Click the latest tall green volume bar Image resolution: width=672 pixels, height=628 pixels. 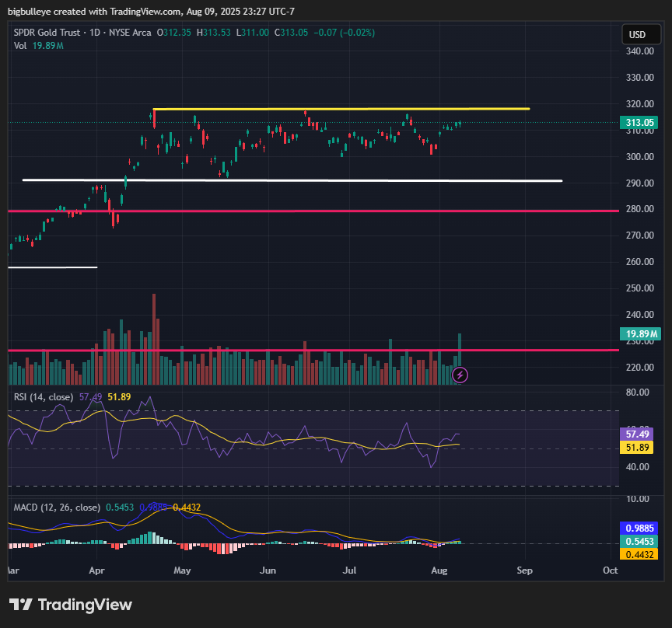click(x=460, y=351)
